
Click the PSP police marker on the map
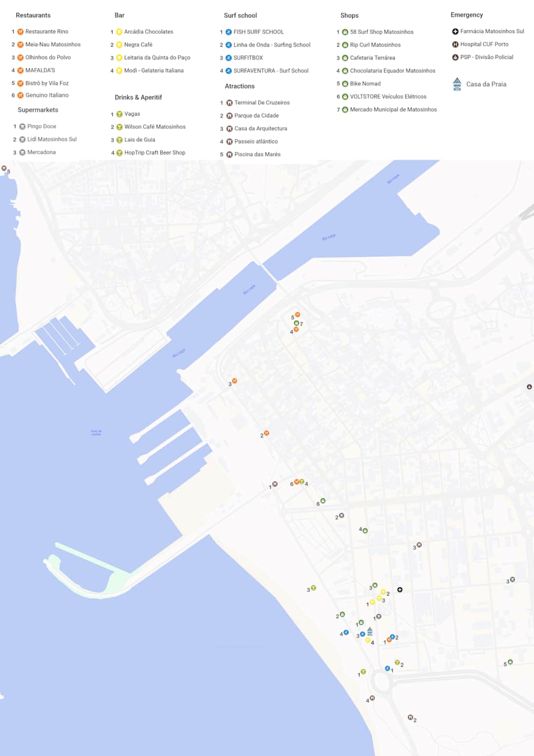click(529, 386)
